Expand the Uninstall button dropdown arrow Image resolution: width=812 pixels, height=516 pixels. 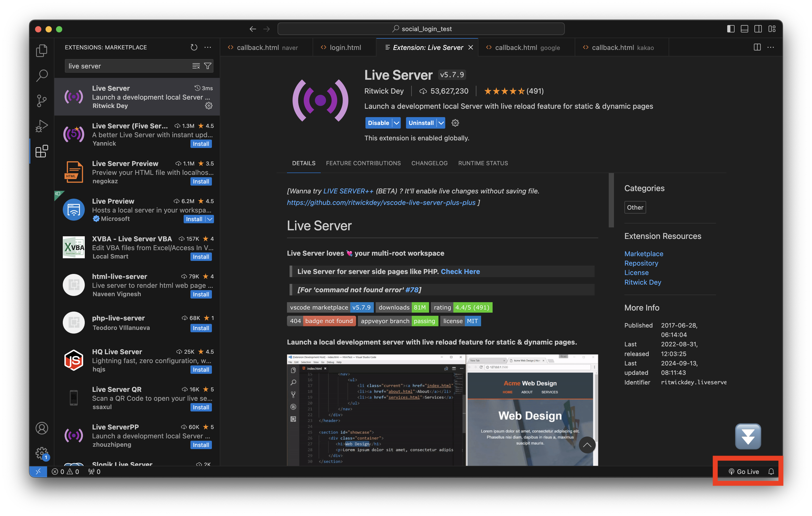[x=441, y=123]
